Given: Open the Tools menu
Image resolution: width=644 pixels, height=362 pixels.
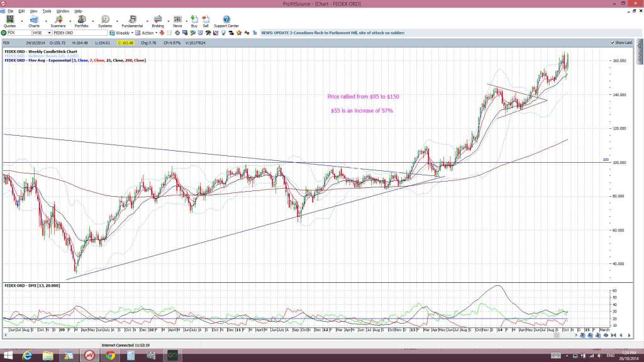Looking at the screenshot, I should (x=47, y=11).
